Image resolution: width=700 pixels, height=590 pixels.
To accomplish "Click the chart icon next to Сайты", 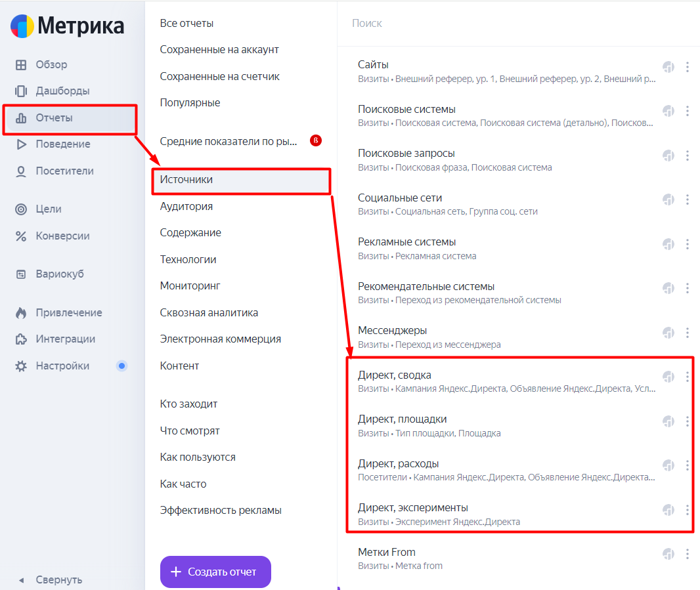I will click(x=668, y=67).
